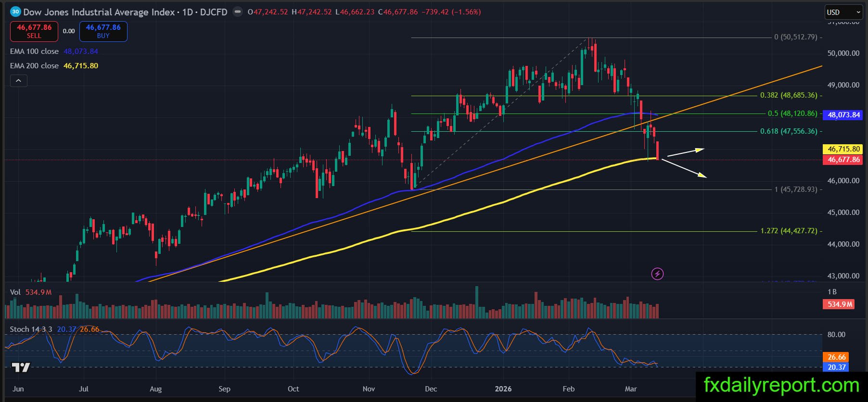This screenshot has width=868, height=402.
Task: Select the EMA 200 close indicator legend
Action: (34, 66)
